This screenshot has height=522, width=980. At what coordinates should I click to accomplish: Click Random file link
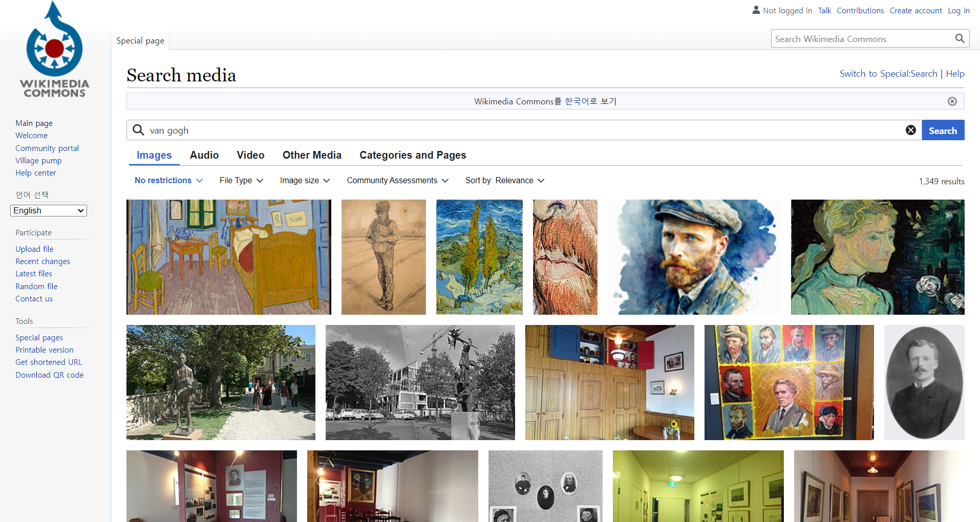tap(36, 286)
